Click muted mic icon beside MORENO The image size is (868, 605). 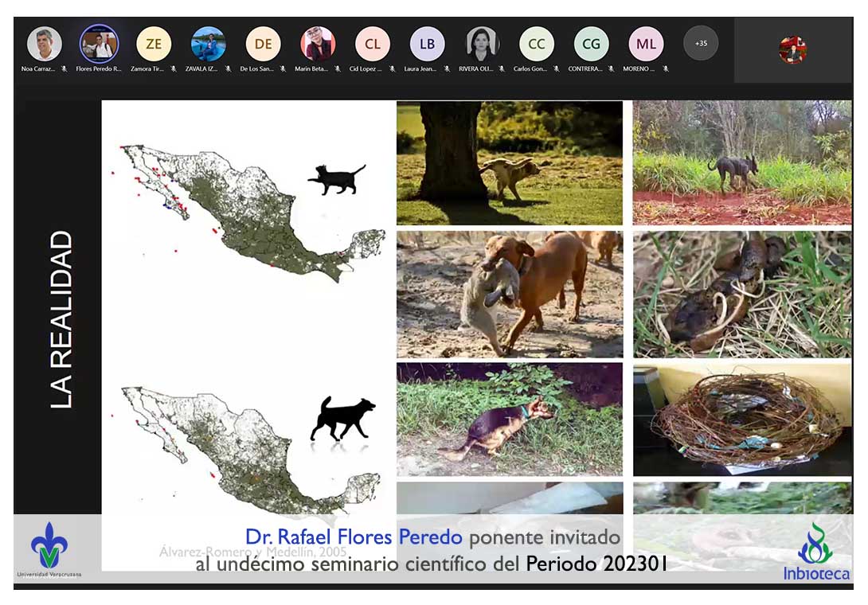(666, 69)
